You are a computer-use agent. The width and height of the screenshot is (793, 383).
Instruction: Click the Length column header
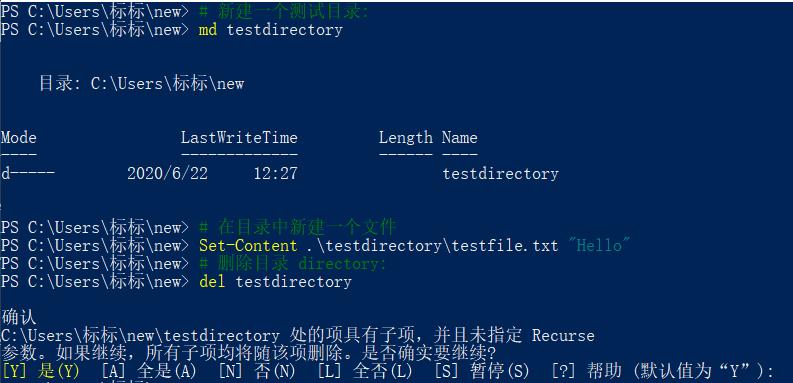pos(406,138)
